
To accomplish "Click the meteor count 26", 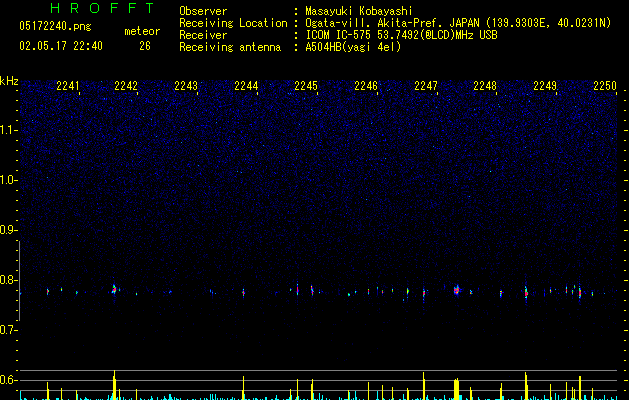I will click(x=145, y=46).
